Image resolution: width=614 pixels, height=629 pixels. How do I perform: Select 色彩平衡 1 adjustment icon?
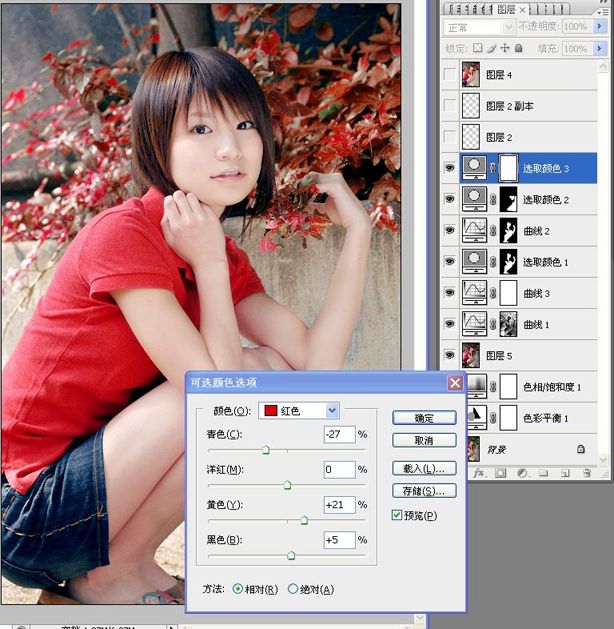[x=477, y=418]
